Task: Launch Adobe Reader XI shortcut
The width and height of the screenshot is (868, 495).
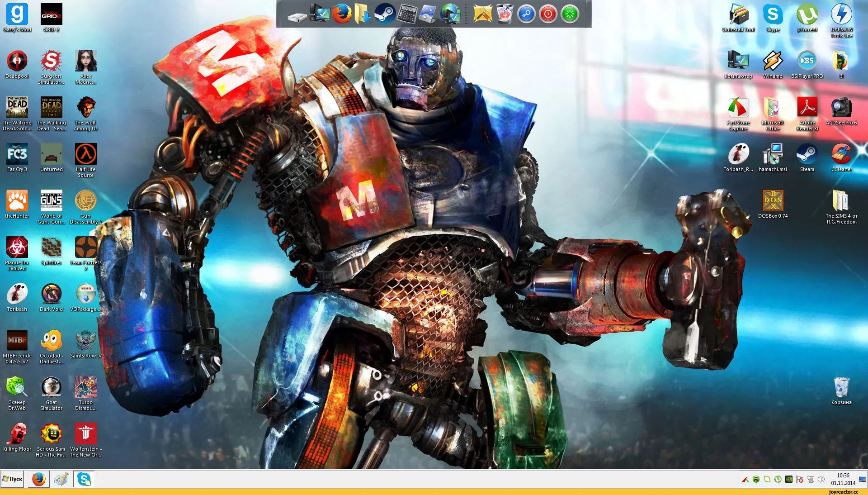Action: click(x=807, y=114)
